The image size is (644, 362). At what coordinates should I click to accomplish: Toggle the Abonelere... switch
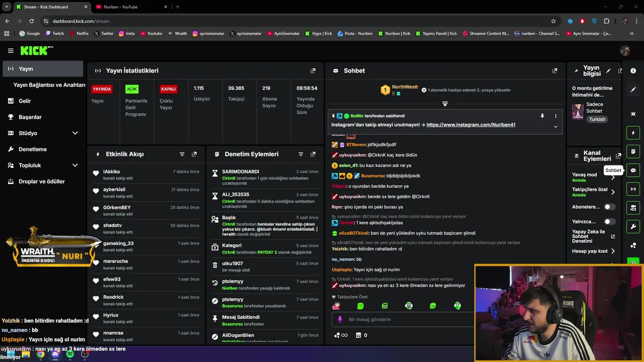coord(609,207)
